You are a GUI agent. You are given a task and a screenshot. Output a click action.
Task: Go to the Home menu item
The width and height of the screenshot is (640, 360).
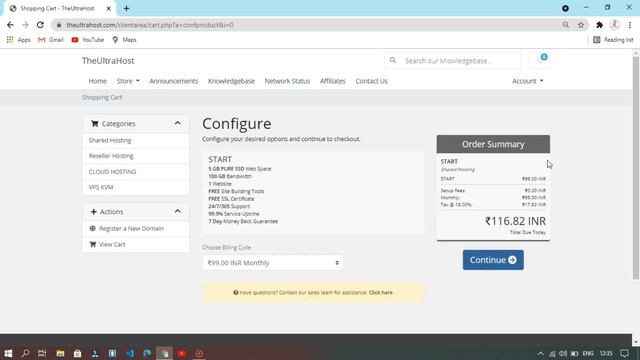point(98,81)
